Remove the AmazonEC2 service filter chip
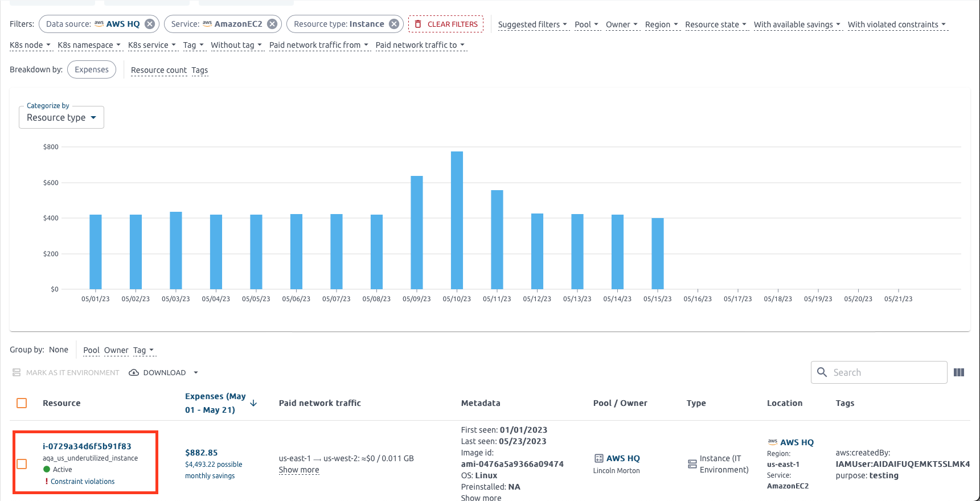 [x=272, y=24]
